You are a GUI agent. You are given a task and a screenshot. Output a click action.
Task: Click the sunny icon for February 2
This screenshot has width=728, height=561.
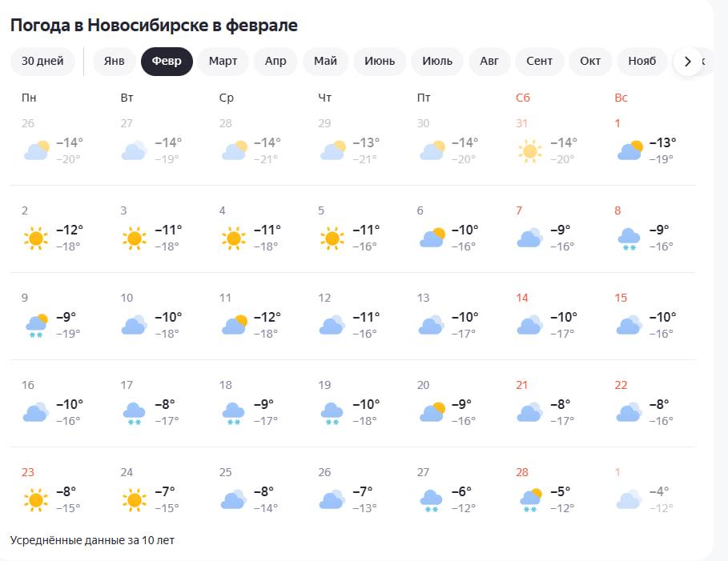point(34,238)
